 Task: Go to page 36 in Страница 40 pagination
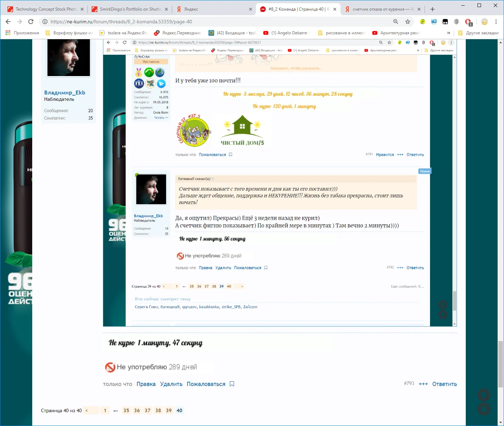pyautogui.click(x=137, y=410)
